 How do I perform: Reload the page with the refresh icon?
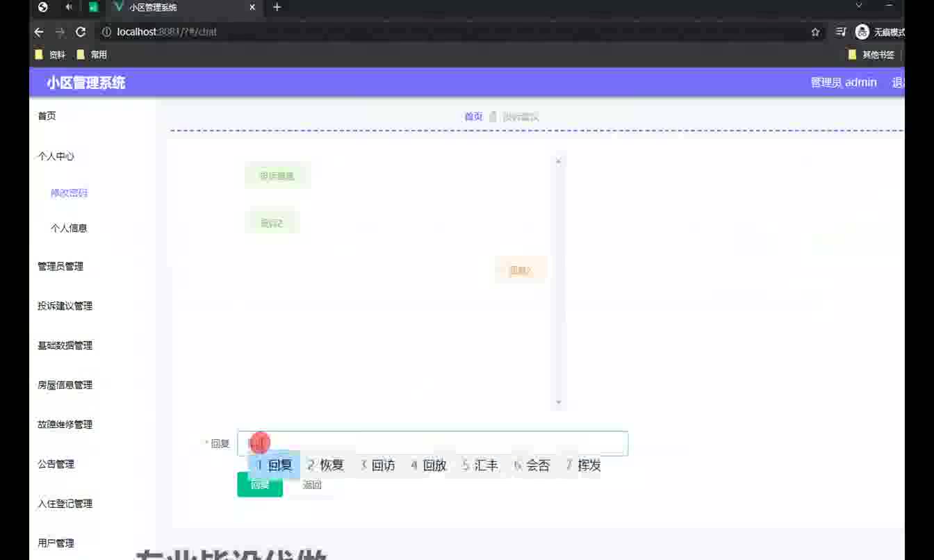pyautogui.click(x=81, y=32)
